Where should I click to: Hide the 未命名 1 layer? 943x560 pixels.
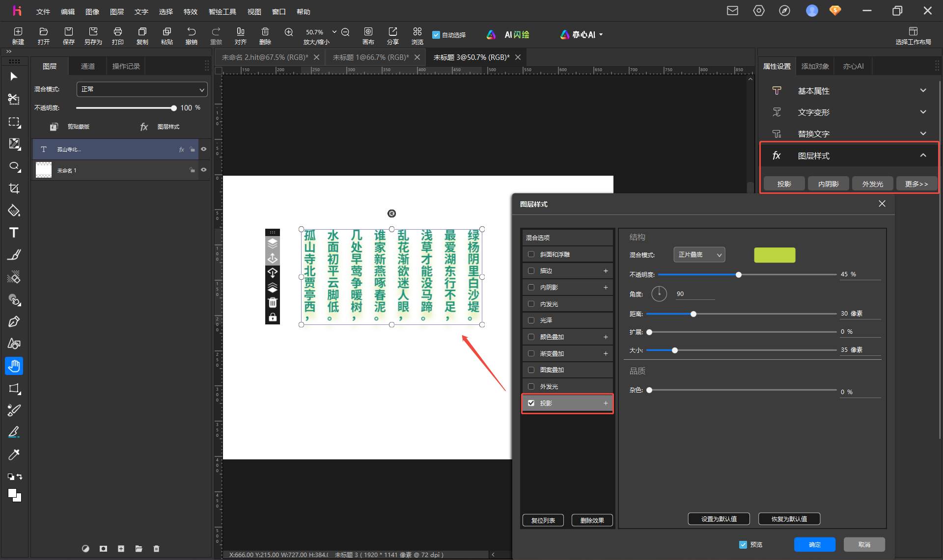204,170
